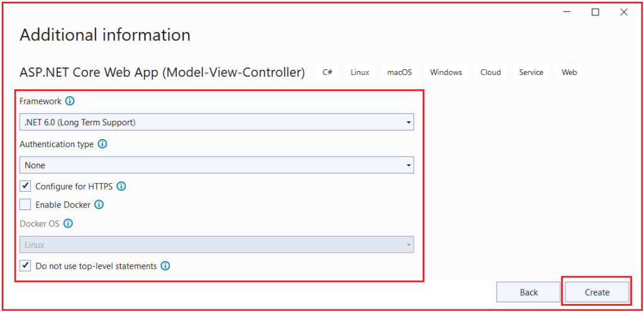Click the C# language tag

328,72
